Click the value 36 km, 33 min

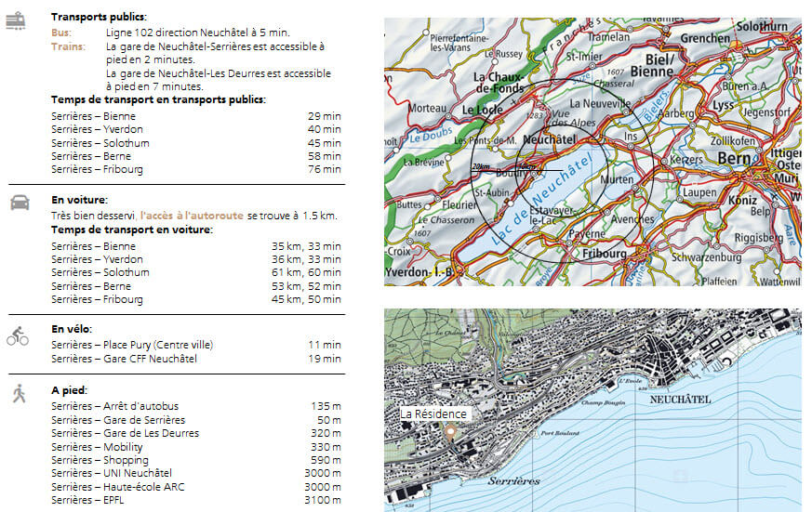pos(306,259)
